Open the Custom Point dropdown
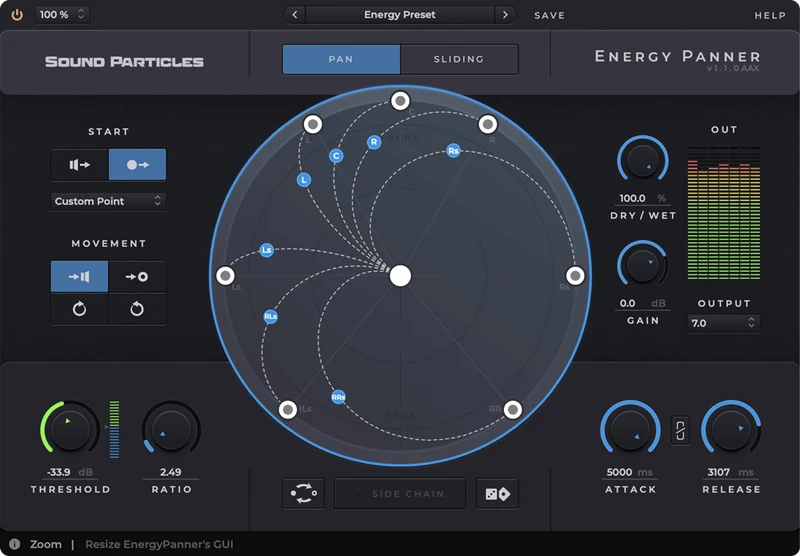Viewport: 800px width, 556px height. (x=108, y=201)
